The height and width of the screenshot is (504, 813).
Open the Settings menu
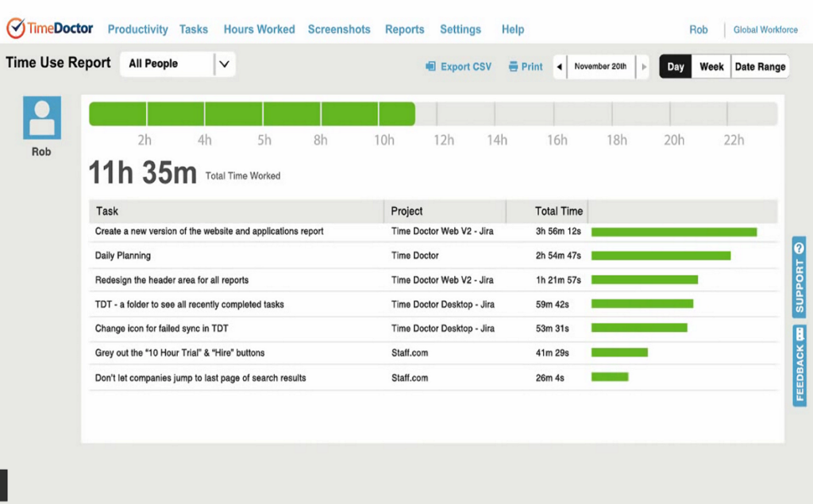click(x=460, y=29)
